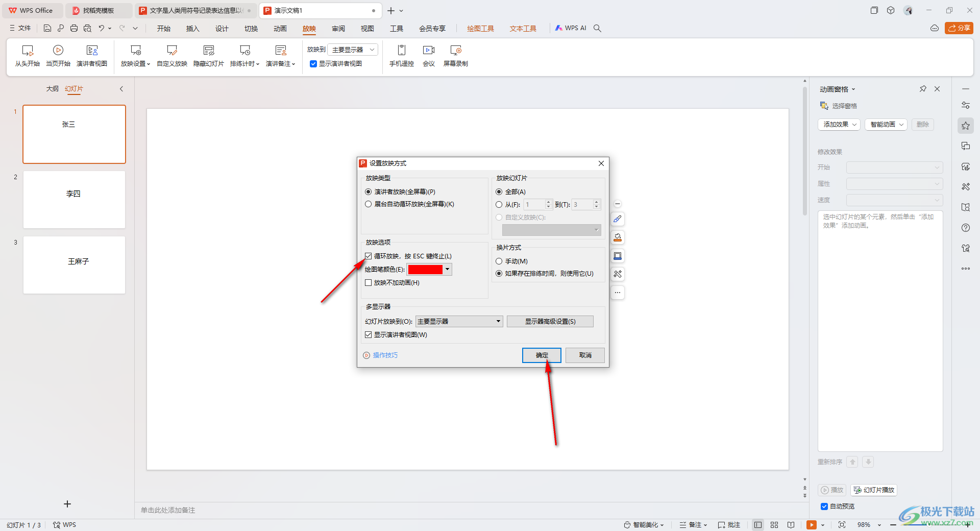Image resolution: width=980 pixels, height=531 pixels.
Task: Toggle ribbon's 显示演讲者视图 checkbox
Action: 313,64
